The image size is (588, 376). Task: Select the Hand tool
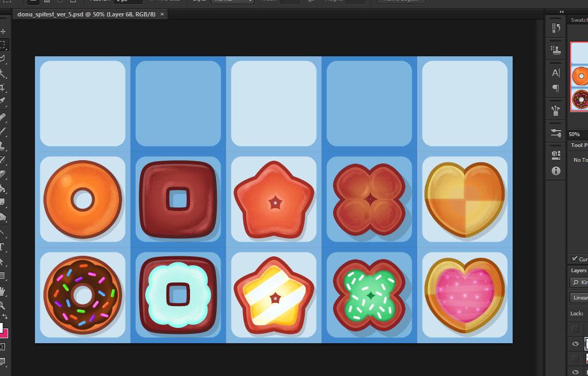point(2,291)
